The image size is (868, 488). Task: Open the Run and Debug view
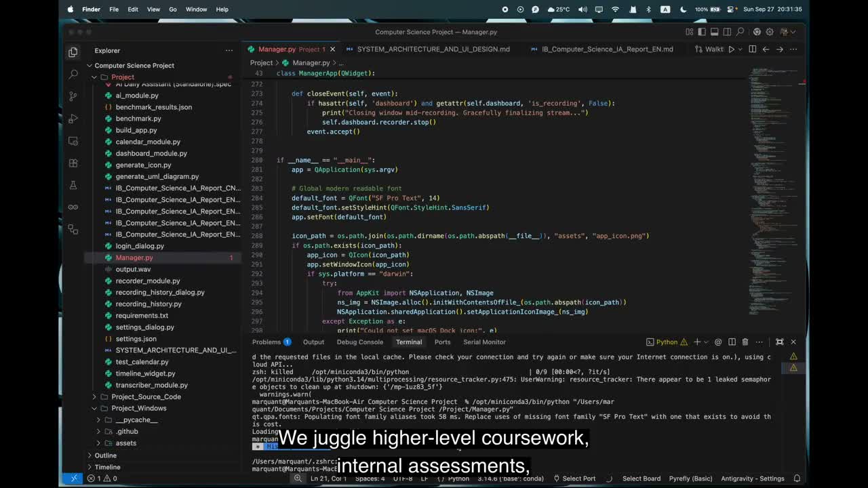[73, 119]
